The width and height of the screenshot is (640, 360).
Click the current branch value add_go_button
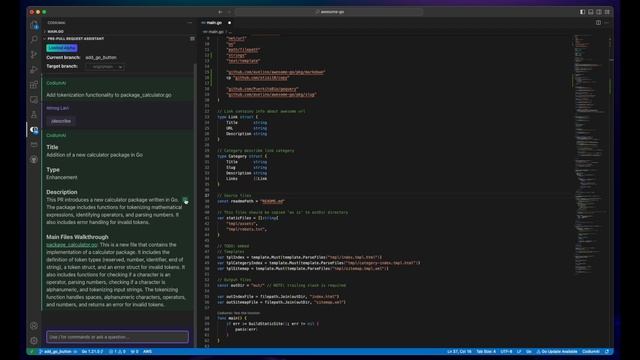[101, 58]
